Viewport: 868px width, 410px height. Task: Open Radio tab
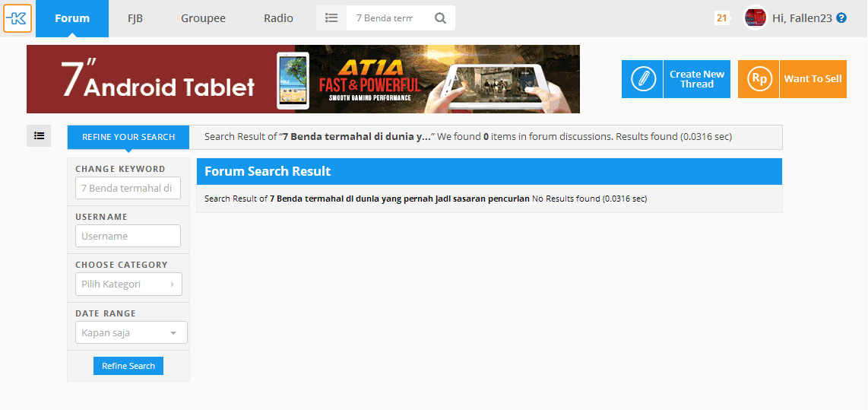278,18
